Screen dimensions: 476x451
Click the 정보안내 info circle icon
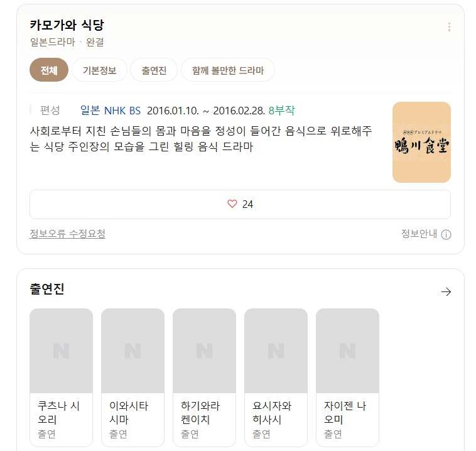[x=446, y=235]
